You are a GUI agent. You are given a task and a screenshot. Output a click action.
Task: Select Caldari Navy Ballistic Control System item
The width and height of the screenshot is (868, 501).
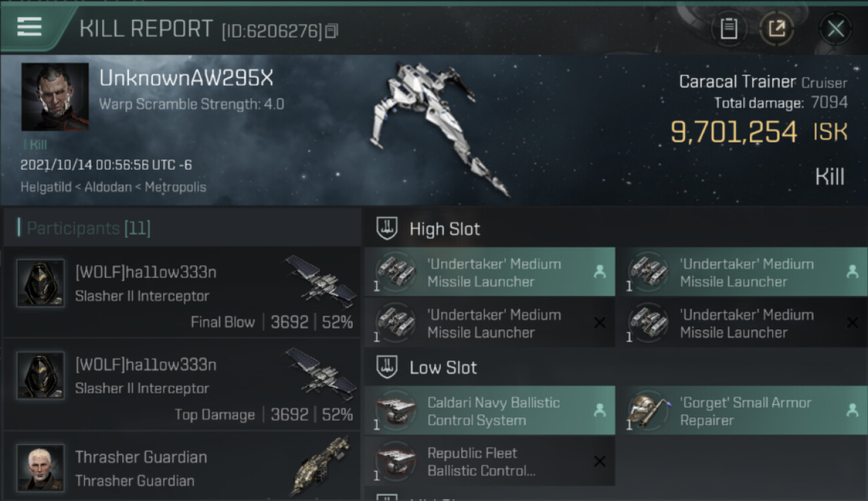click(489, 411)
